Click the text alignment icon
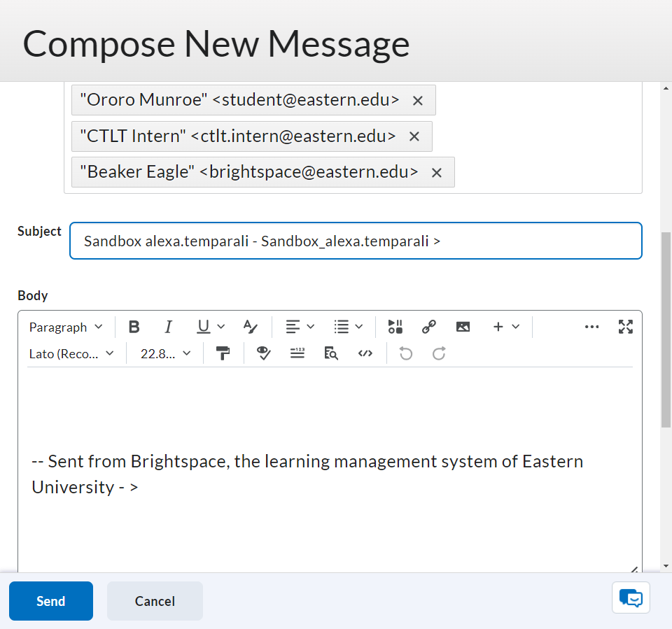672x629 pixels. pos(293,327)
